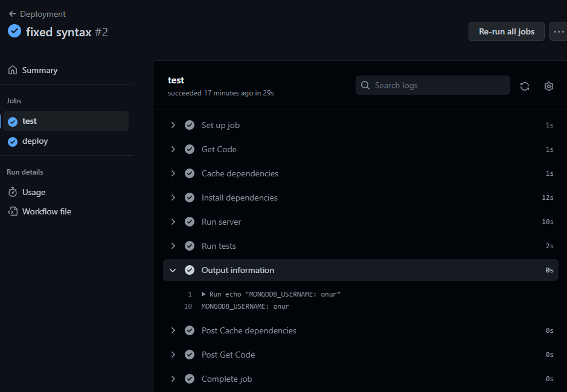Expand the Run server log section

click(173, 222)
